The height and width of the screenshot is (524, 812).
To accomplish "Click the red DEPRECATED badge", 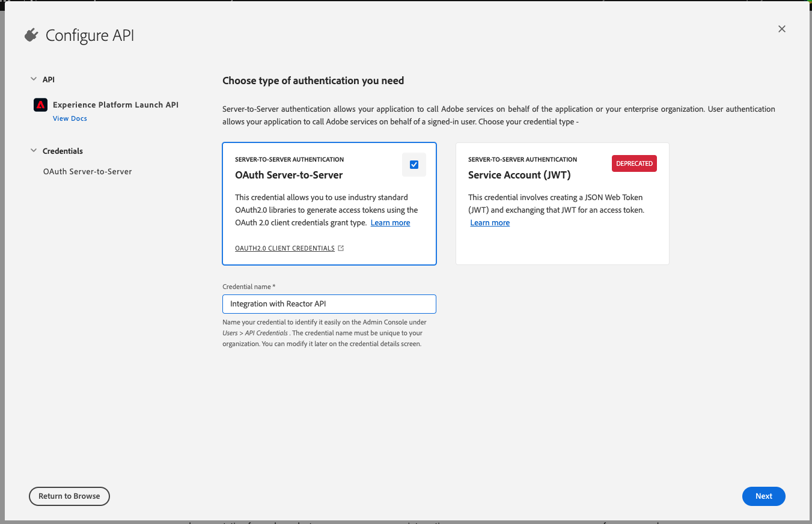I will click(x=634, y=163).
